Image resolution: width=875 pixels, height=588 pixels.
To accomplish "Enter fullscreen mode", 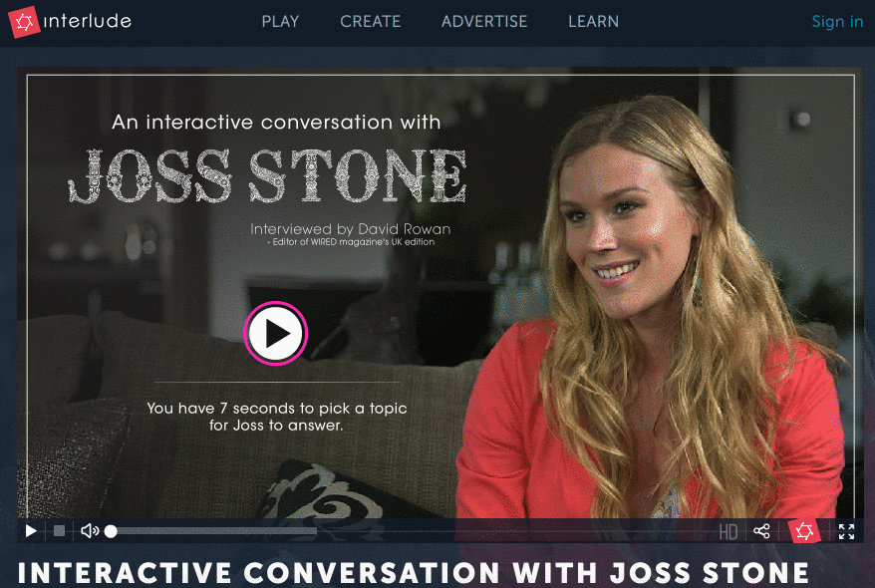I will pyautogui.click(x=846, y=531).
